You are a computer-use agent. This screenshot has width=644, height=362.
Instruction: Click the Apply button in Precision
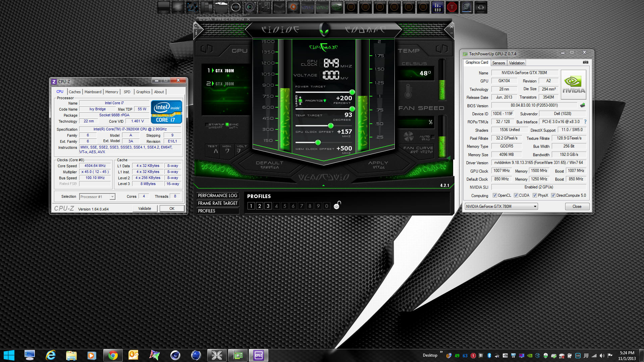378,165
